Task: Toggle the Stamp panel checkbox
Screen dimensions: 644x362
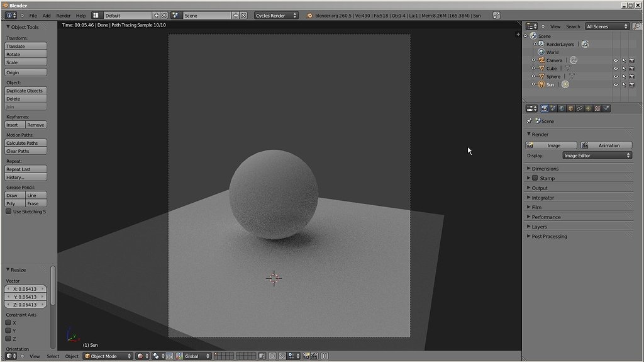Action: point(535,178)
